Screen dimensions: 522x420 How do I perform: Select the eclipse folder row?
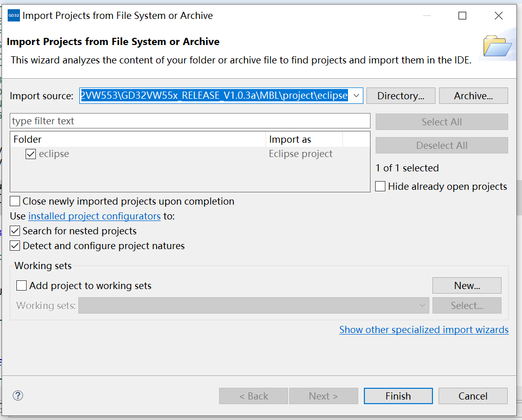pos(190,154)
